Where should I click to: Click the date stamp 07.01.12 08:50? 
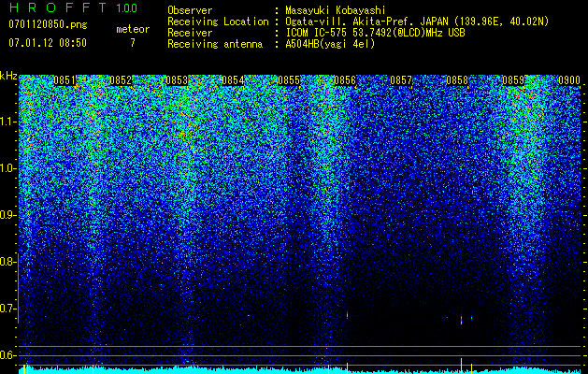48,43
